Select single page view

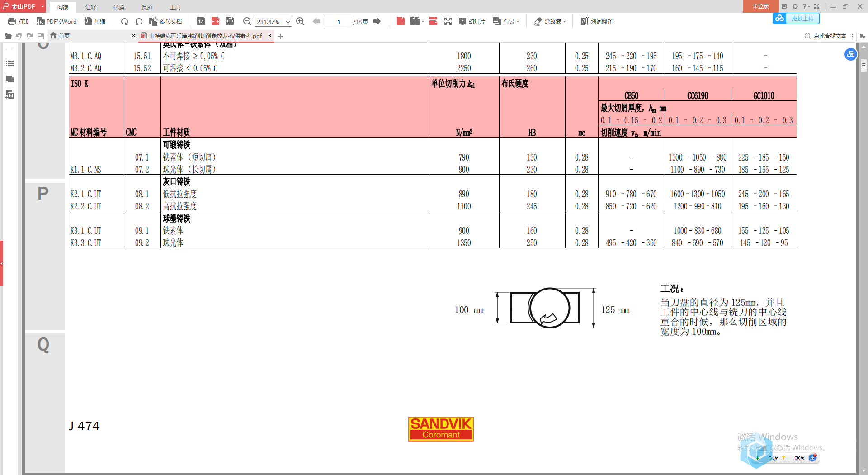click(401, 21)
